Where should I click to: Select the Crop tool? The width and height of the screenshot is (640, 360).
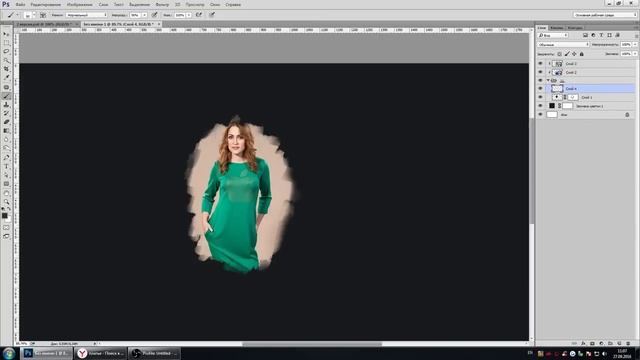pyautogui.click(x=6, y=69)
